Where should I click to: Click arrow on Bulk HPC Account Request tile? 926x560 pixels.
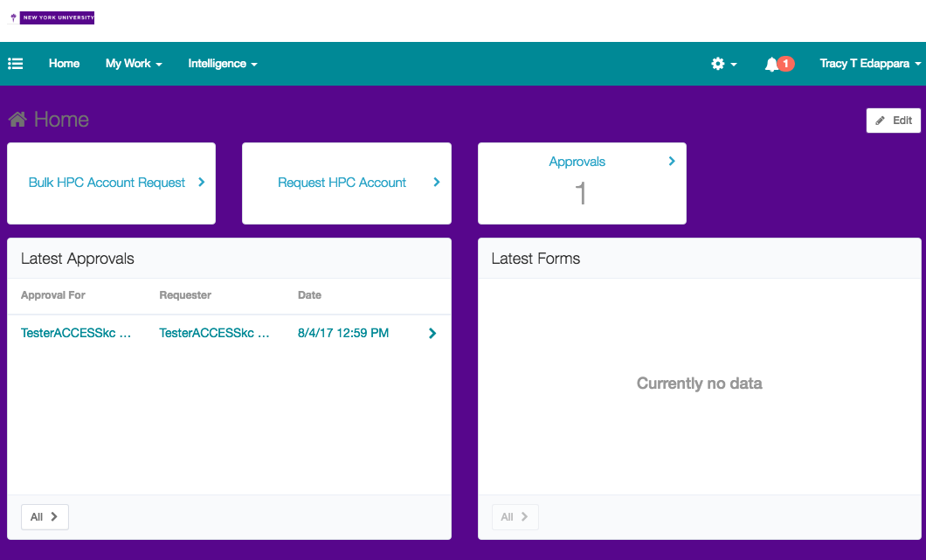(x=201, y=183)
